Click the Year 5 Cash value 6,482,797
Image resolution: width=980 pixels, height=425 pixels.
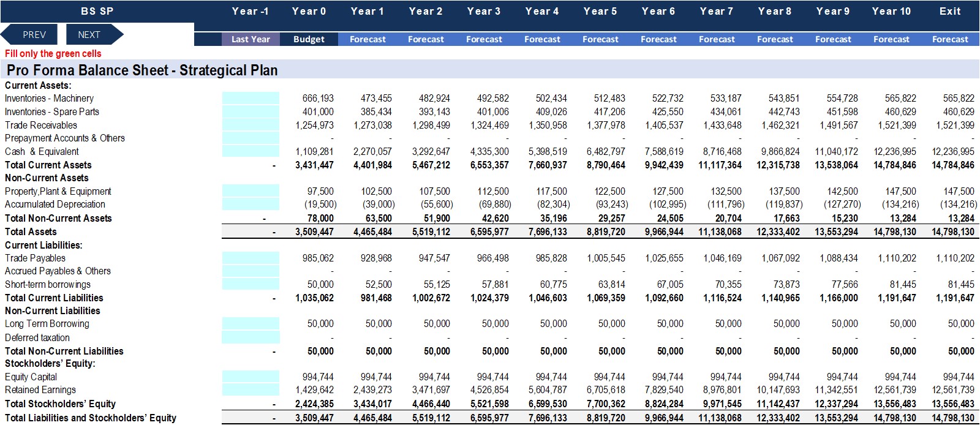[x=606, y=152]
